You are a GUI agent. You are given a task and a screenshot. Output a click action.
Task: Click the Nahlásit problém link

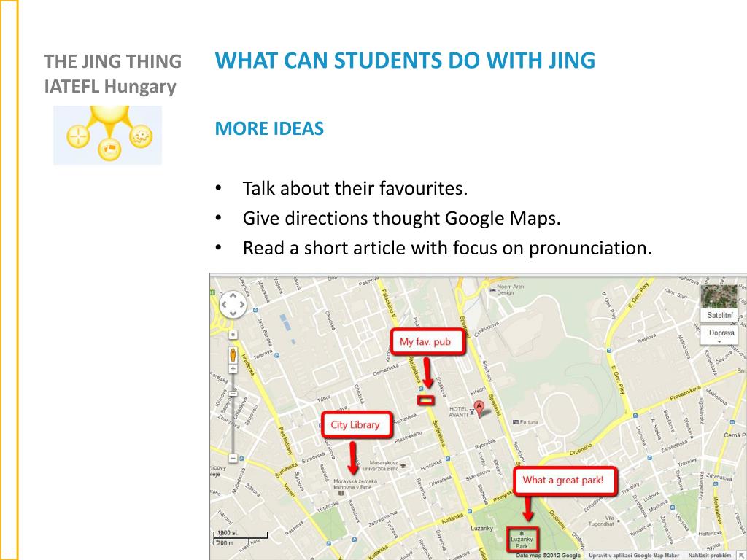click(709, 555)
